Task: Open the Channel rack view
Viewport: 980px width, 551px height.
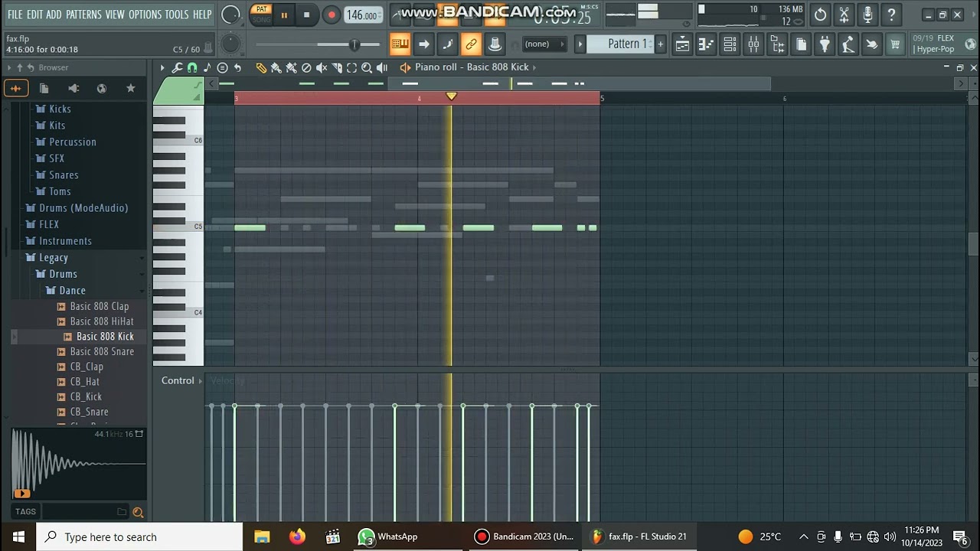Action: click(730, 44)
